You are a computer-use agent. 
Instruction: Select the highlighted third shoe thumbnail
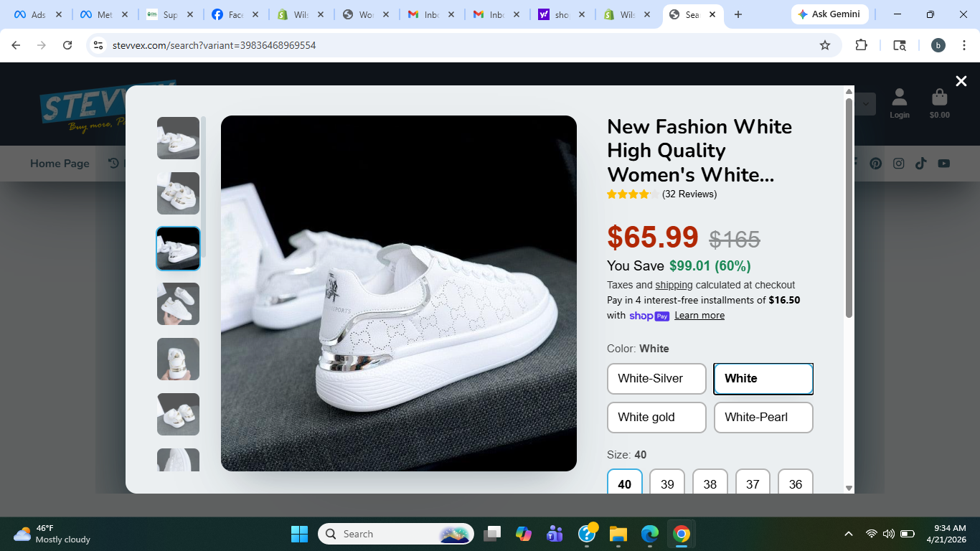click(x=178, y=248)
